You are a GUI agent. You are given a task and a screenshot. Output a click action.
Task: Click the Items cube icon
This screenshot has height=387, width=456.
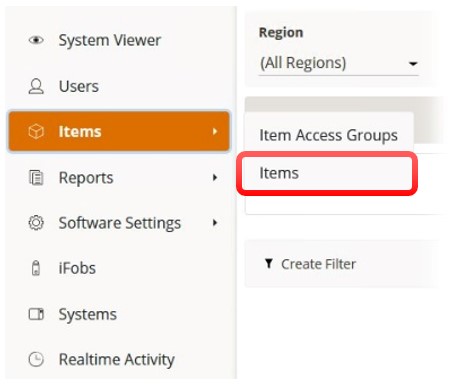(36, 131)
